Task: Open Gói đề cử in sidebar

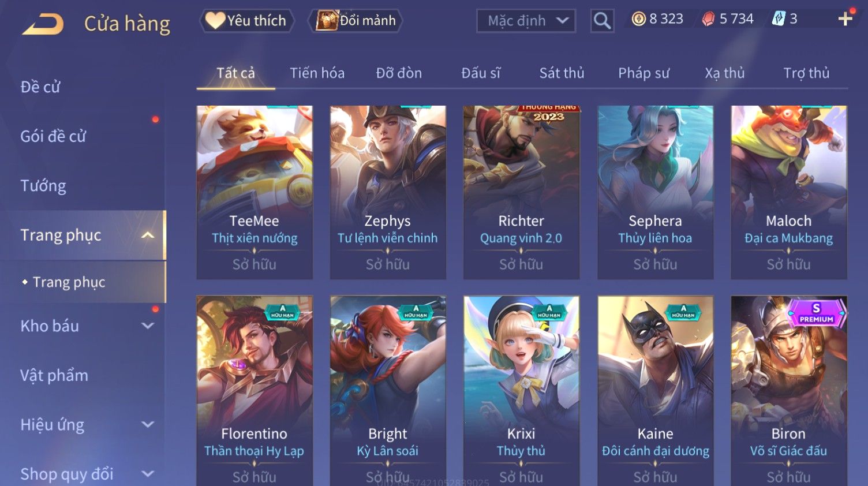Action: coord(53,136)
